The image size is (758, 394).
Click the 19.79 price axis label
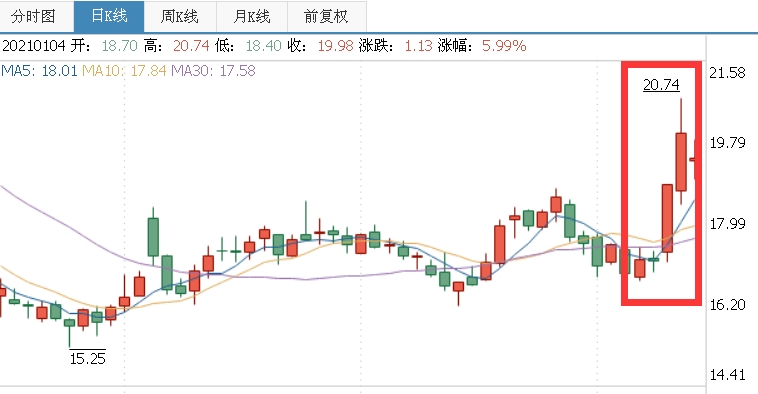pos(727,143)
